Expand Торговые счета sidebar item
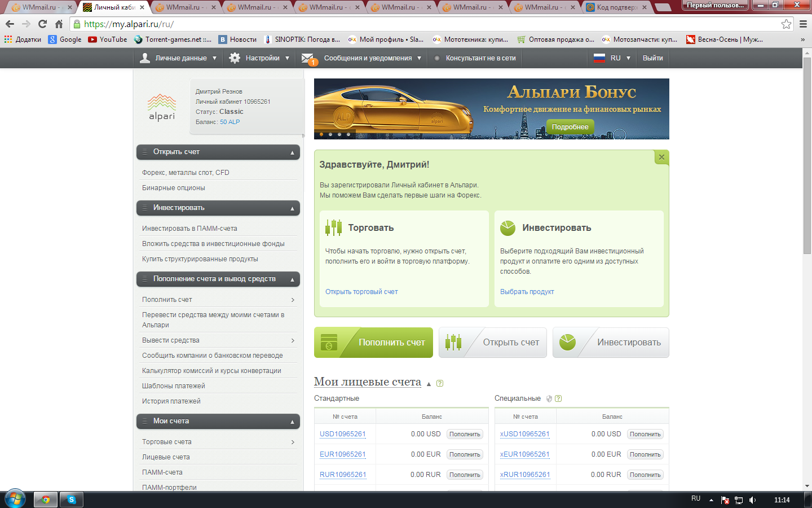 click(293, 442)
